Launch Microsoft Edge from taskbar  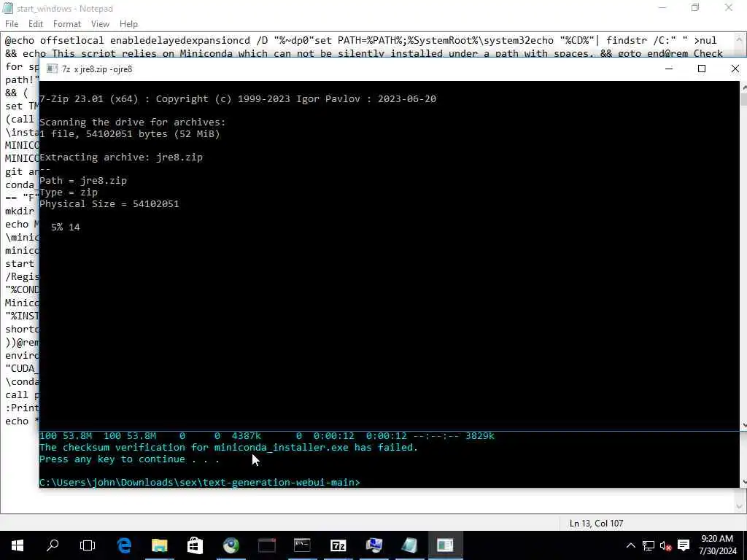coord(124,545)
